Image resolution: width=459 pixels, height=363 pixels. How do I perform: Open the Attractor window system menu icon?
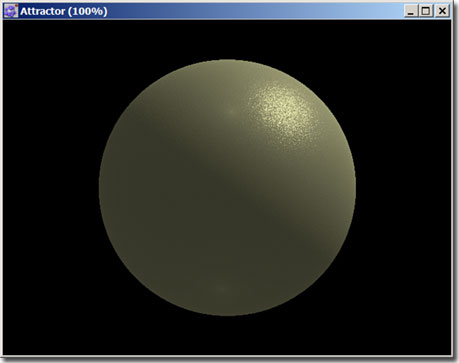tap(11, 11)
